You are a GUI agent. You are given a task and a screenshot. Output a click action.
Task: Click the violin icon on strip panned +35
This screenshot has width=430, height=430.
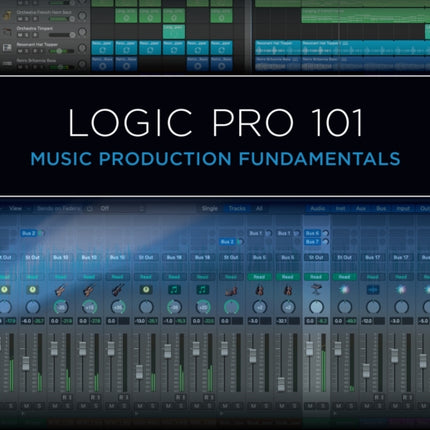pos(117,289)
